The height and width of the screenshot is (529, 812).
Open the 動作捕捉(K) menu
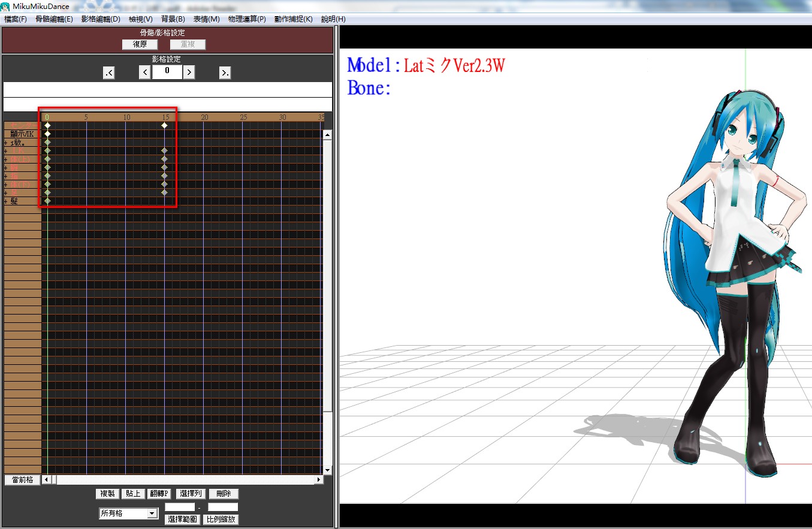294,19
